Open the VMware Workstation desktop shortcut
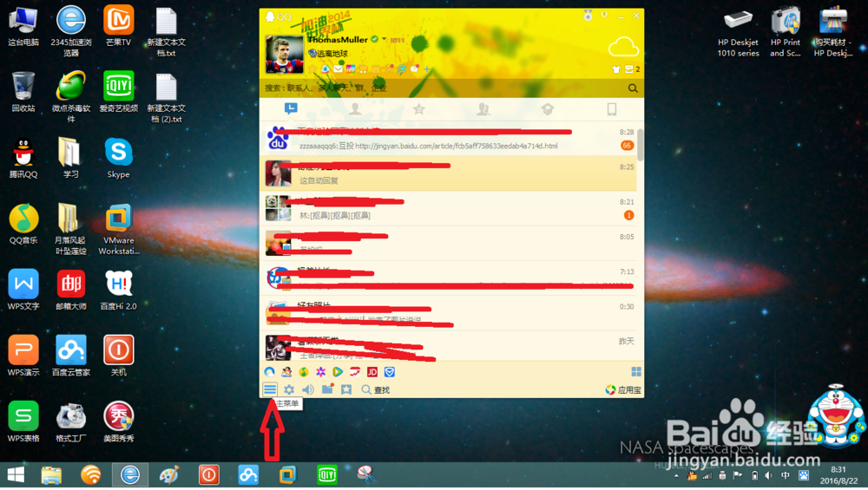 (118, 229)
